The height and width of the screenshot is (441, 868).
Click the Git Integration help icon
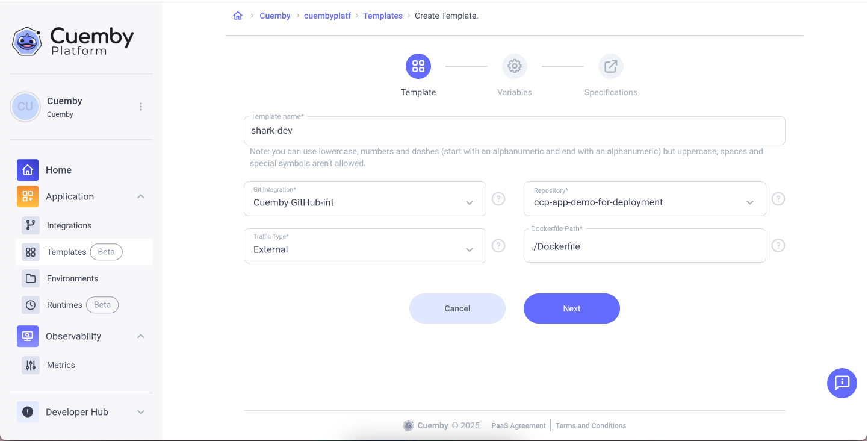(498, 199)
